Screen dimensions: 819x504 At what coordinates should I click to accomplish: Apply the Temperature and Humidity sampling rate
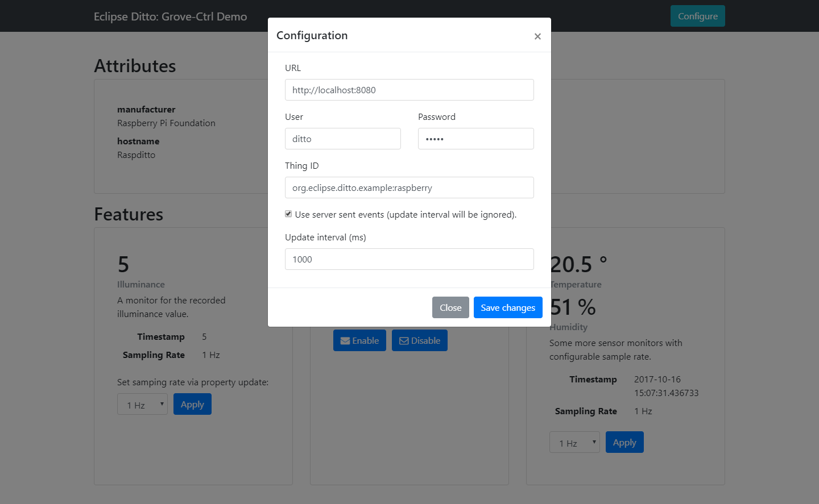(x=624, y=442)
